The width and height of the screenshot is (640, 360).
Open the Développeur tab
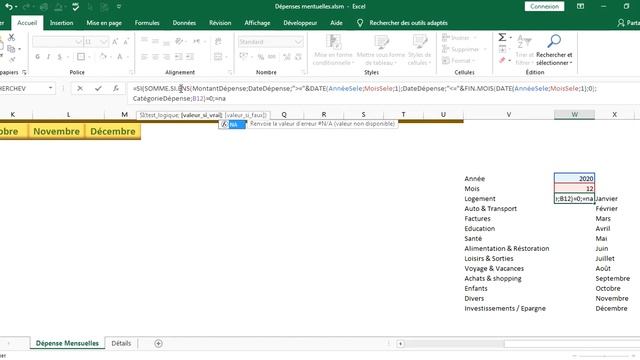[x=300, y=23]
